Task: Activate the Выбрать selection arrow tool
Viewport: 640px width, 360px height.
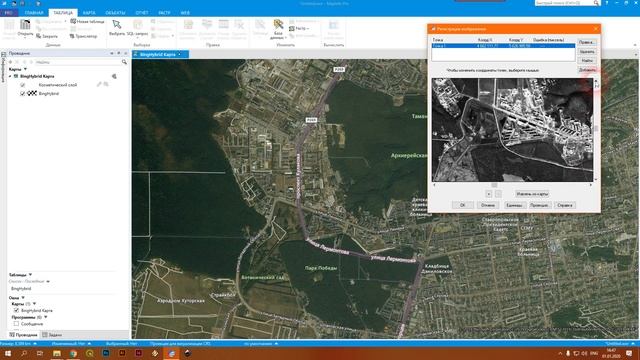Action: coord(117,28)
